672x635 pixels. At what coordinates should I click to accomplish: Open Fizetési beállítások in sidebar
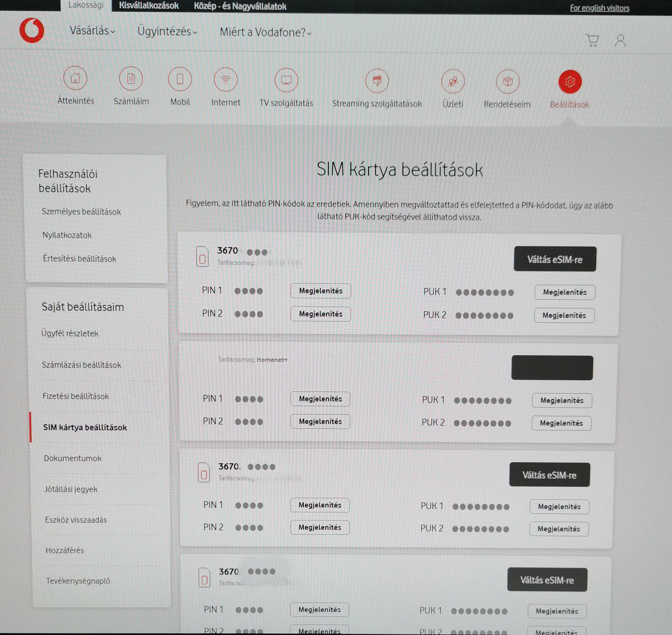tap(76, 396)
